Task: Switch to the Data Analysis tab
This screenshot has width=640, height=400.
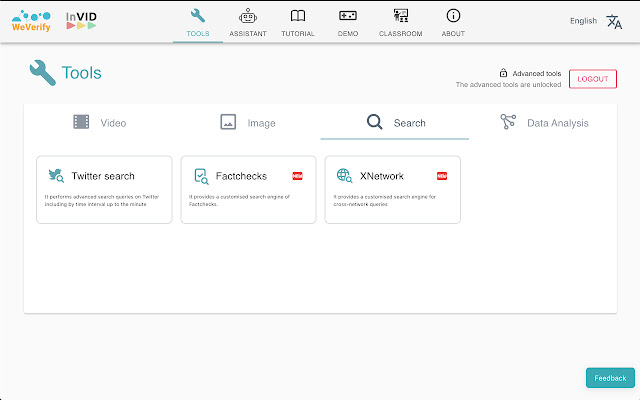Action: pos(544,123)
